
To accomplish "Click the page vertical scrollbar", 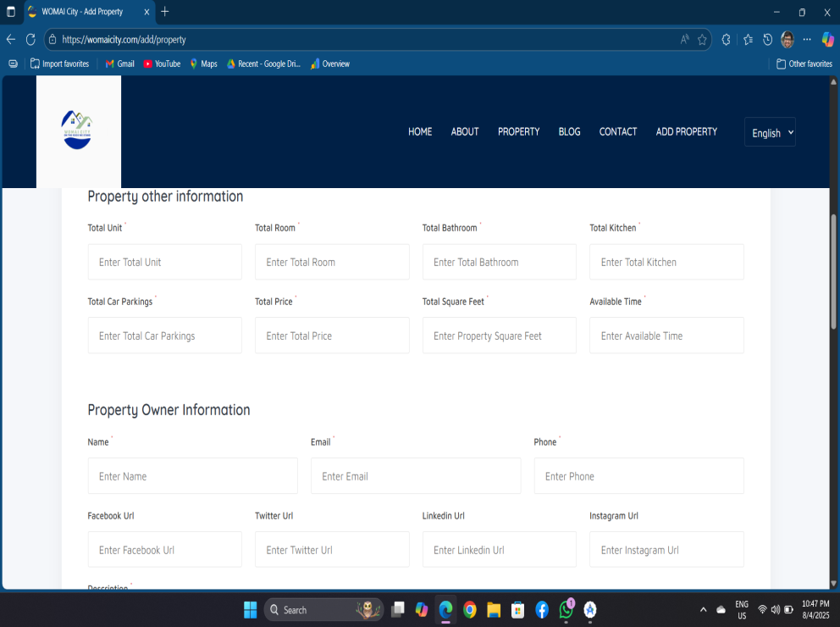I will coord(834,271).
